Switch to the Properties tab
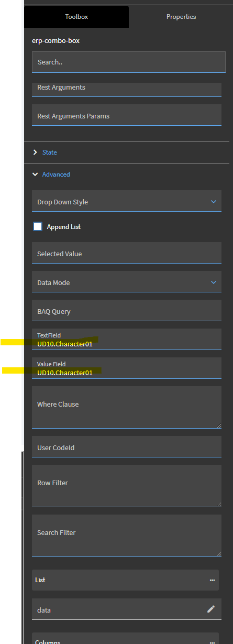 [181, 17]
